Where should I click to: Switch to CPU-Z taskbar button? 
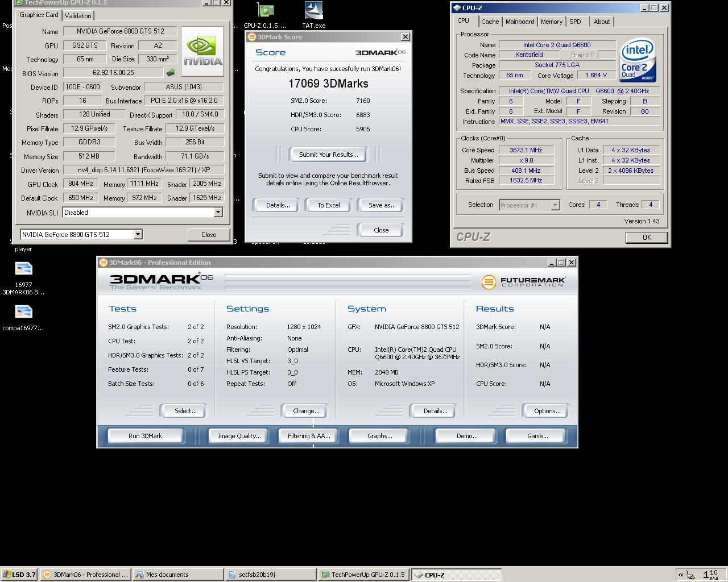click(x=456, y=575)
